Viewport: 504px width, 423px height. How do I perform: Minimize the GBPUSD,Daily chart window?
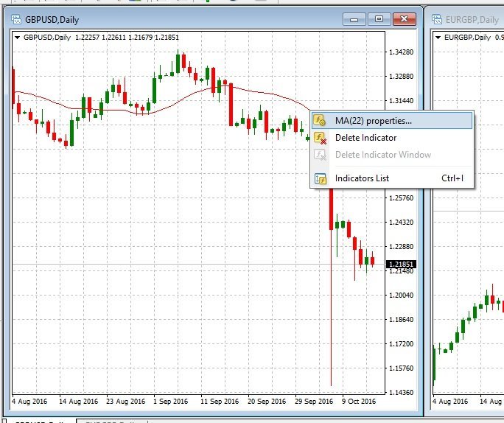point(354,19)
